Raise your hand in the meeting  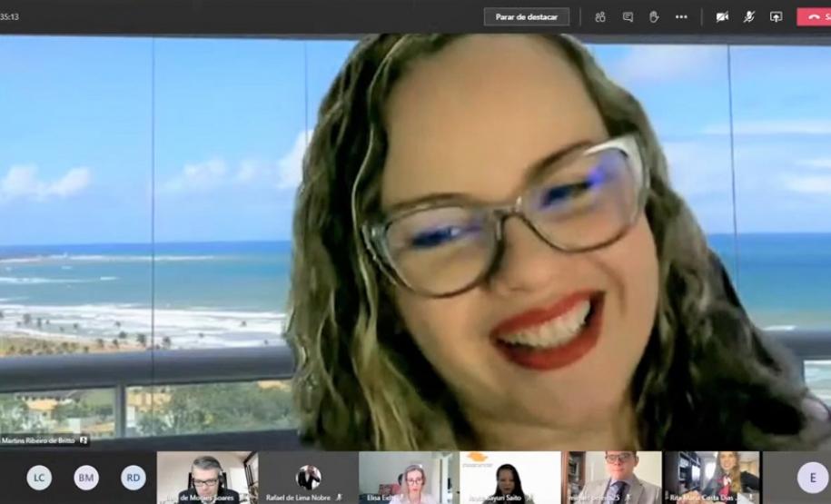[654, 16]
